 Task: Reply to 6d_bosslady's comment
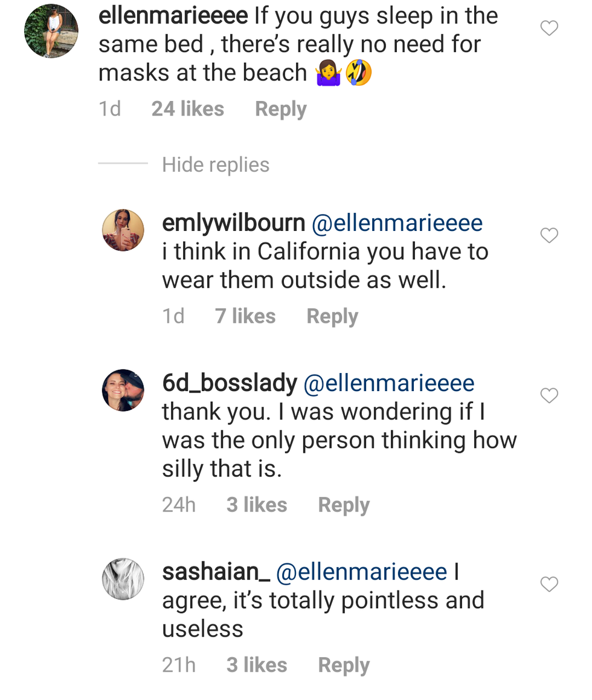(344, 505)
